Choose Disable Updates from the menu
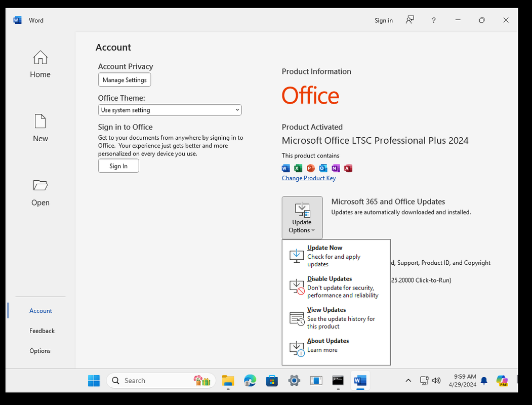 pyautogui.click(x=336, y=287)
